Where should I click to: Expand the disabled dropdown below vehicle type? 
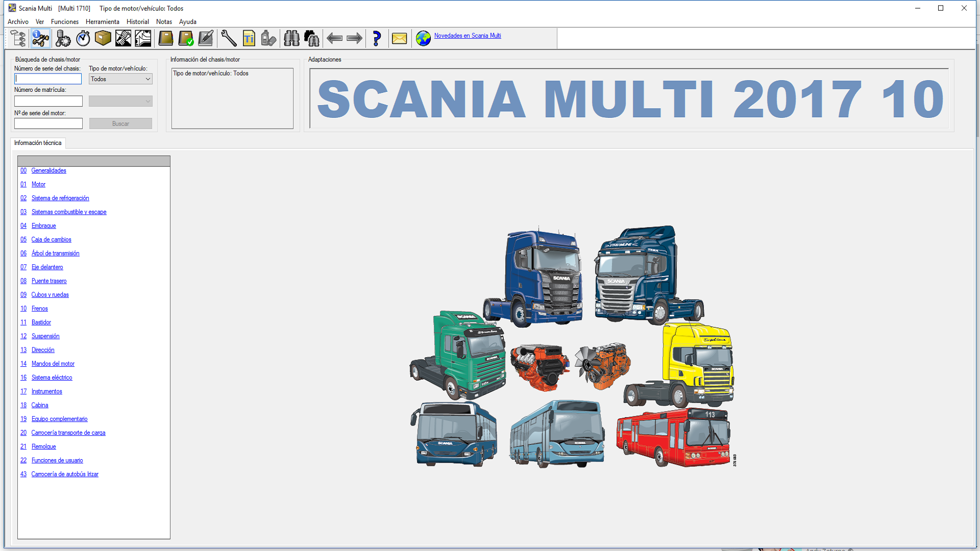coord(120,101)
